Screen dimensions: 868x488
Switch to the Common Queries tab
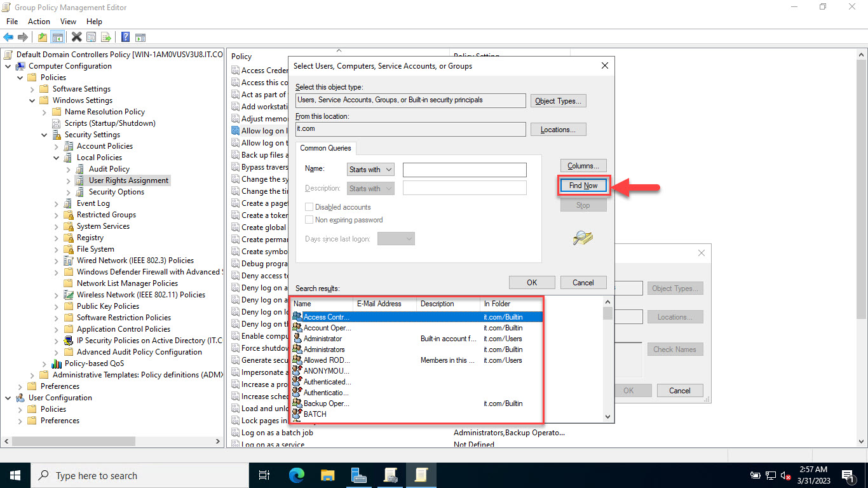click(x=325, y=148)
